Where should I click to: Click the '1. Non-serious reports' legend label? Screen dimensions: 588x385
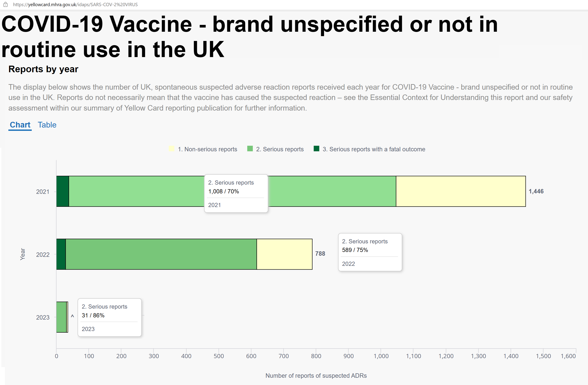(x=207, y=149)
